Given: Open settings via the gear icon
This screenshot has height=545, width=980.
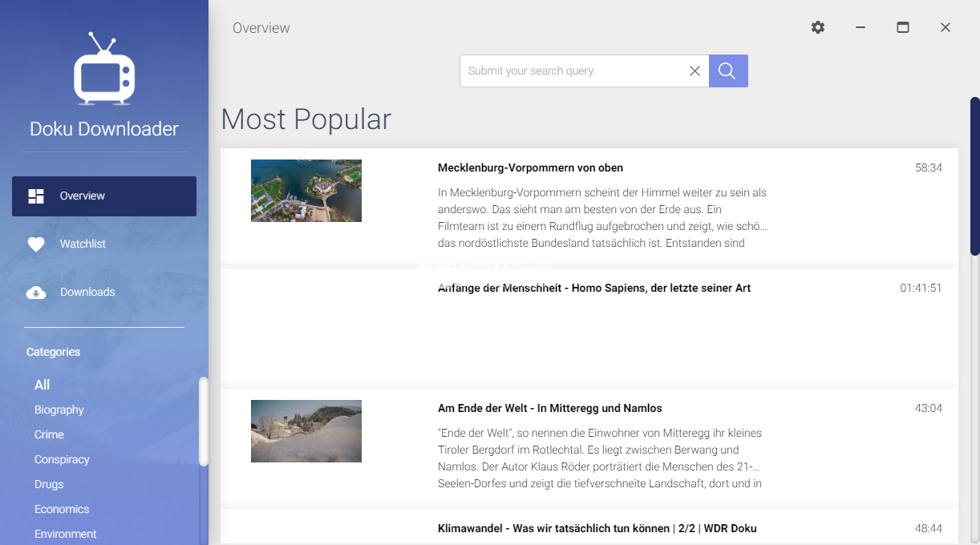Looking at the screenshot, I should [817, 27].
